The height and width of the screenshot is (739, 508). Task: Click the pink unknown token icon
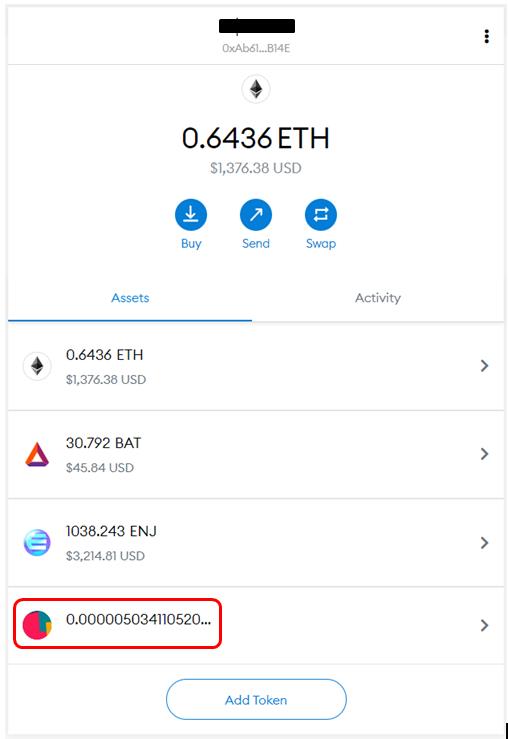tap(37, 625)
